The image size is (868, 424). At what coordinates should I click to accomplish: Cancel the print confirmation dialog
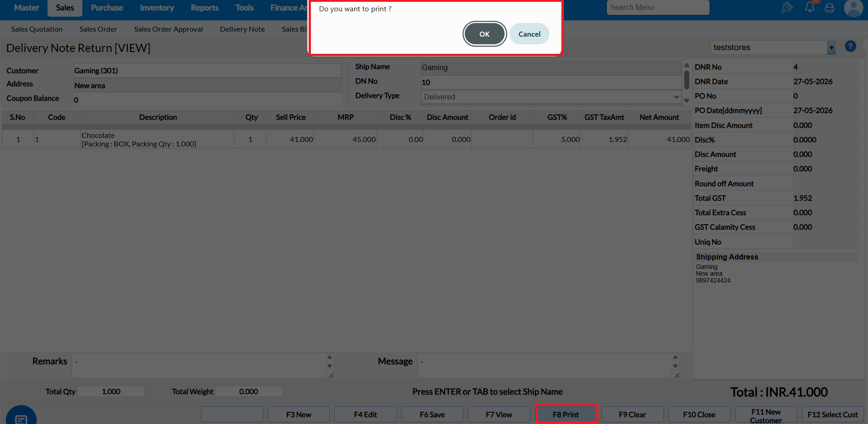point(529,34)
